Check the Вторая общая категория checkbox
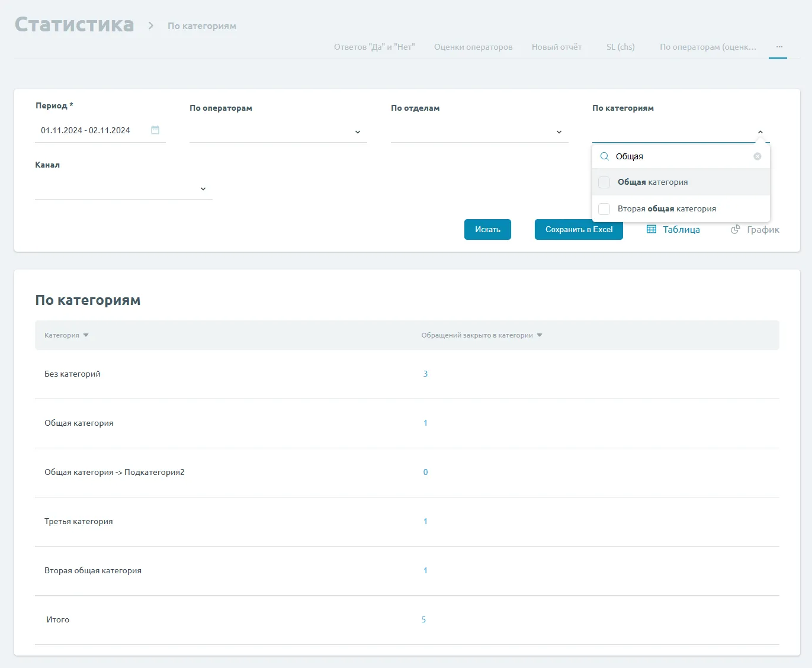Viewport: 812px width, 668px height. (x=604, y=209)
